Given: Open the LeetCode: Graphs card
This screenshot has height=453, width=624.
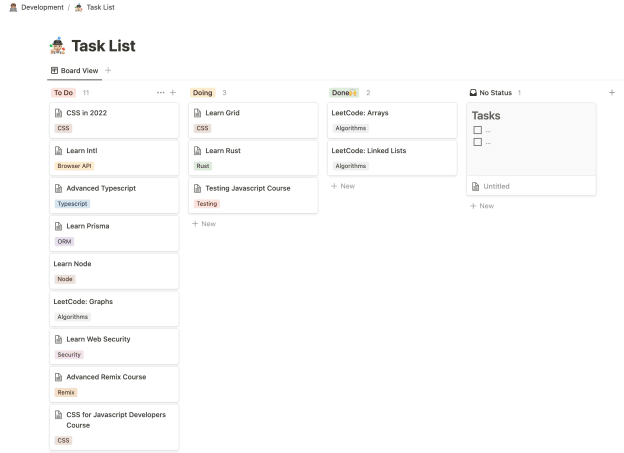Looking at the screenshot, I should point(114,309).
